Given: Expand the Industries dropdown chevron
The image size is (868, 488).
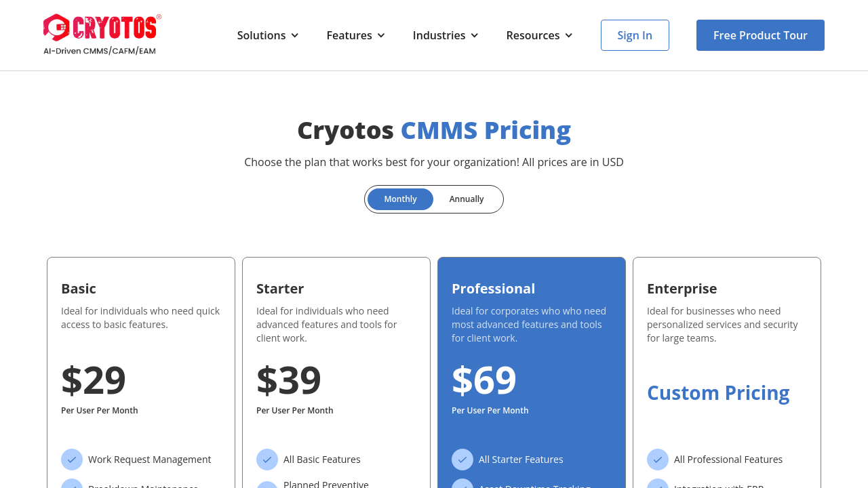Looking at the screenshot, I should pyautogui.click(x=475, y=35).
